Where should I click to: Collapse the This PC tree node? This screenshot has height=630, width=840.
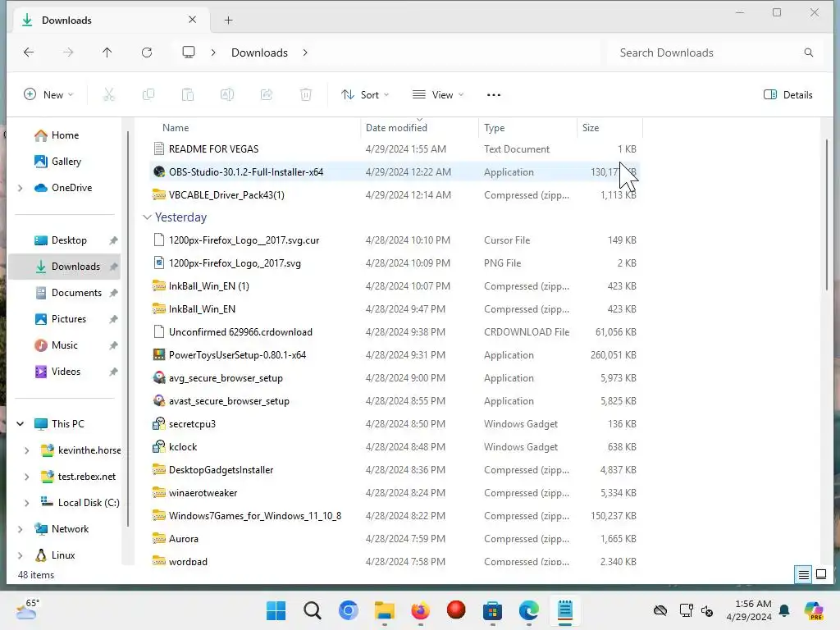click(21, 424)
